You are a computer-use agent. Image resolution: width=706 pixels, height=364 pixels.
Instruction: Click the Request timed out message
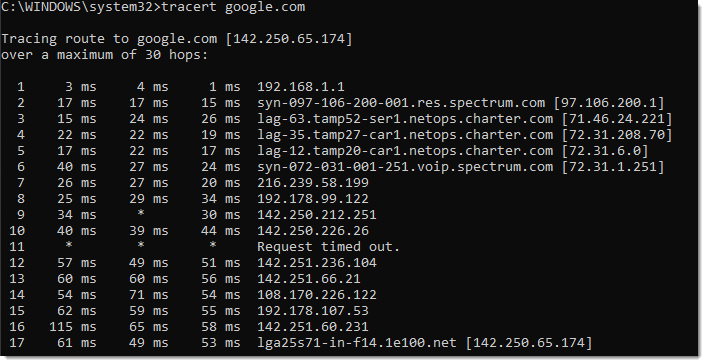tap(329, 247)
